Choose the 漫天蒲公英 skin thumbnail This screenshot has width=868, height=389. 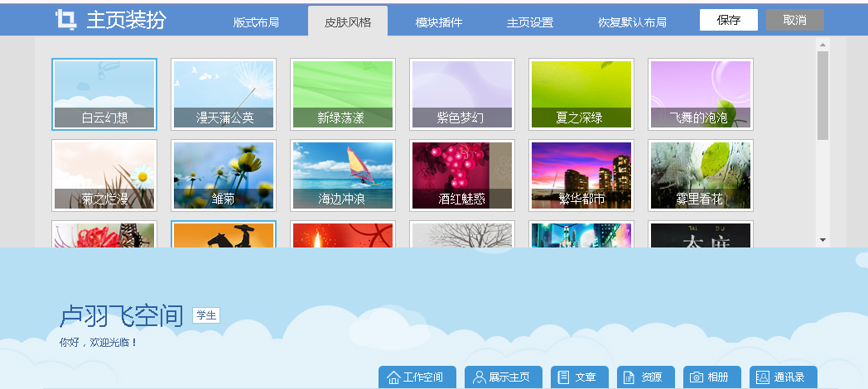pos(224,94)
